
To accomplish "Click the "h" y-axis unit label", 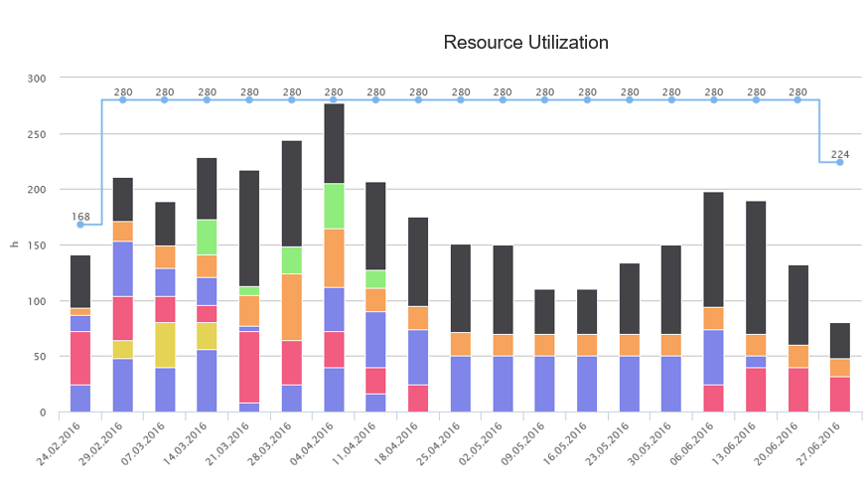I will click(13, 245).
